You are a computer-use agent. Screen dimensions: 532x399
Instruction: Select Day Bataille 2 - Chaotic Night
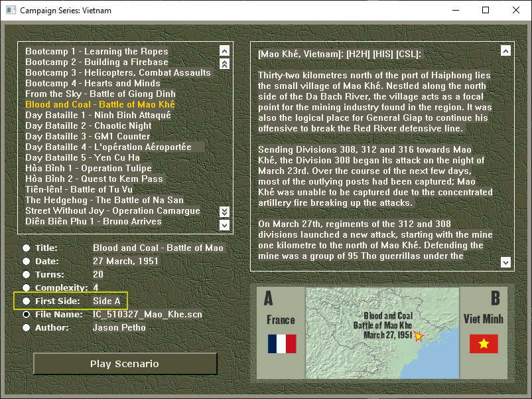coord(88,125)
